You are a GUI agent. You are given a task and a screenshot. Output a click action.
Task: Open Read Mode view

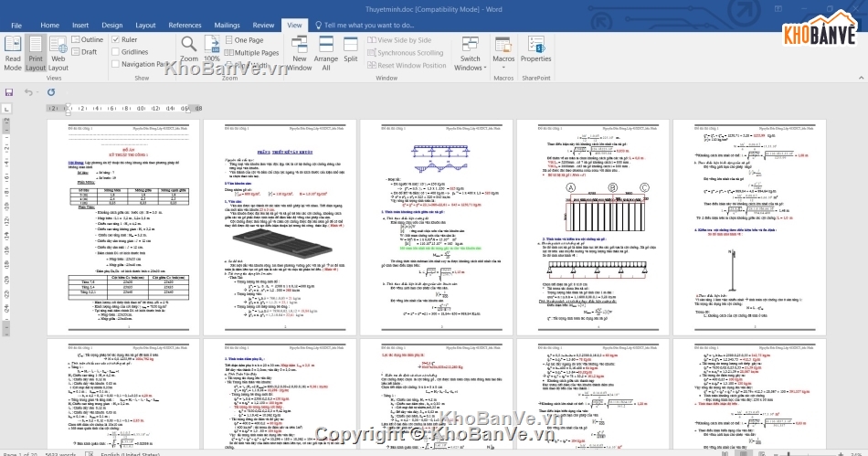(x=13, y=53)
